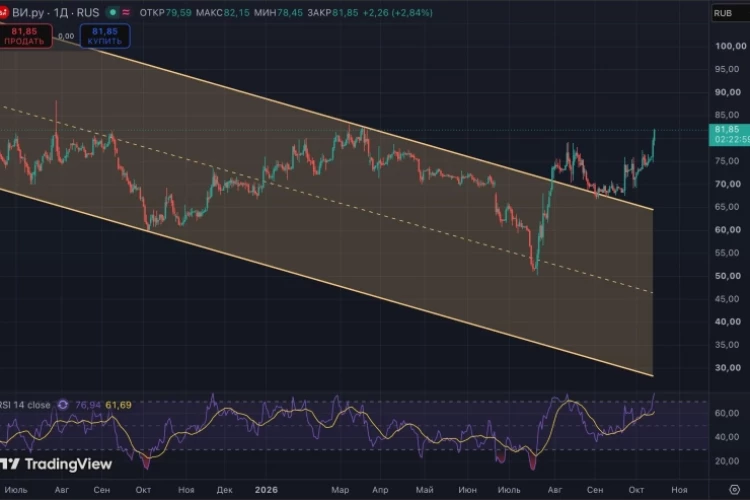Image resolution: width=750 pixels, height=500 pixels.
Task: Click the 85,00 price axis label
Action: coord(727,115)
